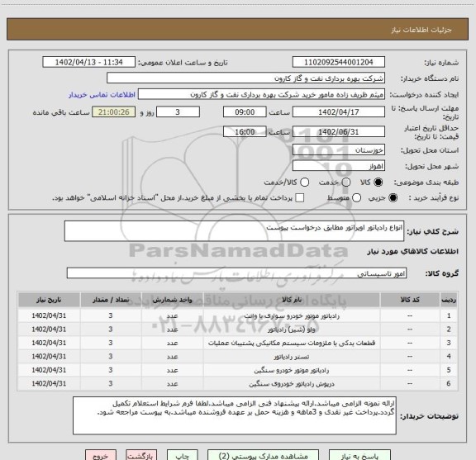
Task: Select row قطعات یدکی یا ملزومات سیستم مکانیکی
Action: 237,343
